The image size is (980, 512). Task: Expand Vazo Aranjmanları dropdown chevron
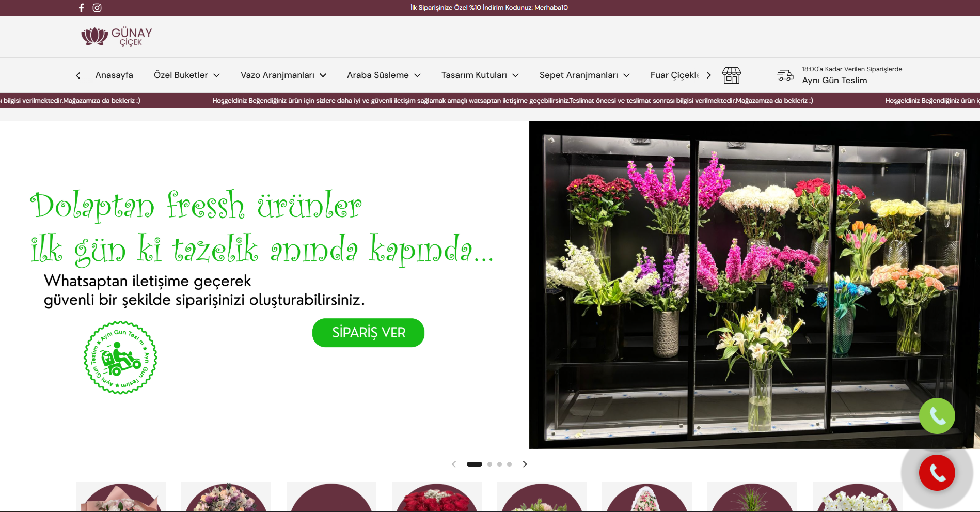pyautogui.click(x=323, y=75)
